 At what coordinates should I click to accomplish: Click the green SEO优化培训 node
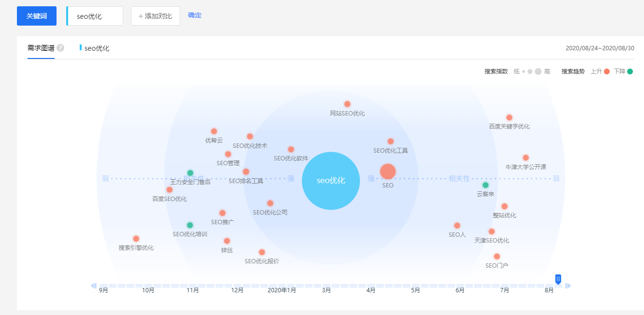[x=190, y=225]
